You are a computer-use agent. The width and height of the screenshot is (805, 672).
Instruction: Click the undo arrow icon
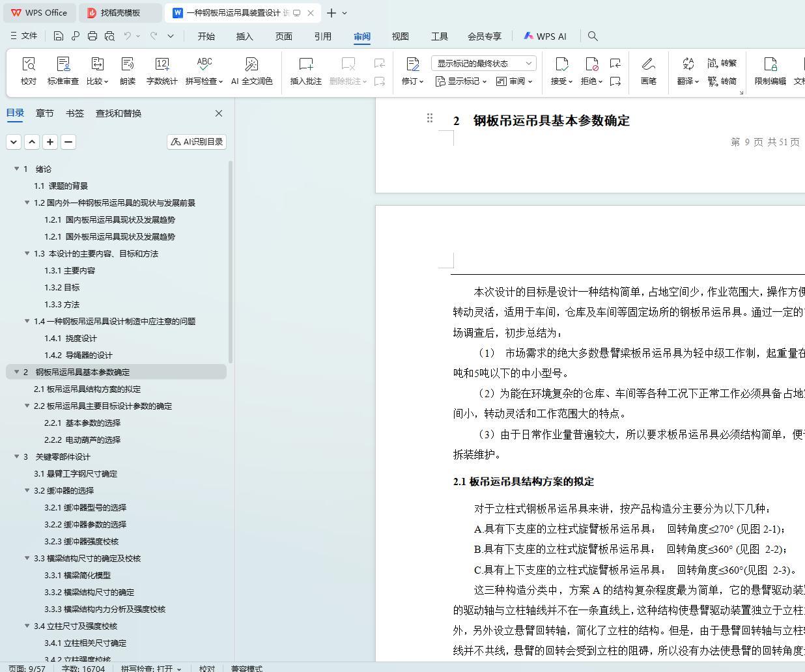(x=128, y=36)
